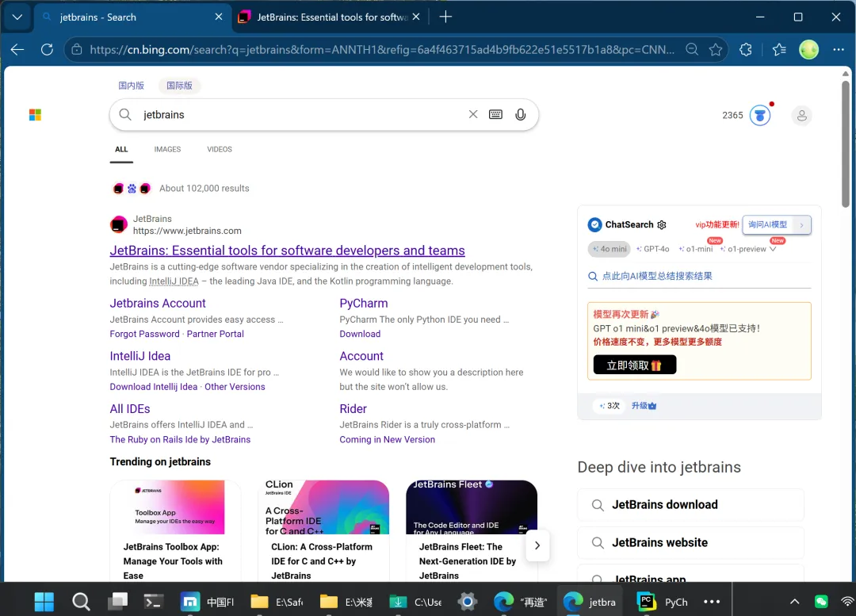Image resolution: width=856 pixels, height=616 pixels.
Task: Open the CLion trending card thumbnail
Action: point(323,507)
